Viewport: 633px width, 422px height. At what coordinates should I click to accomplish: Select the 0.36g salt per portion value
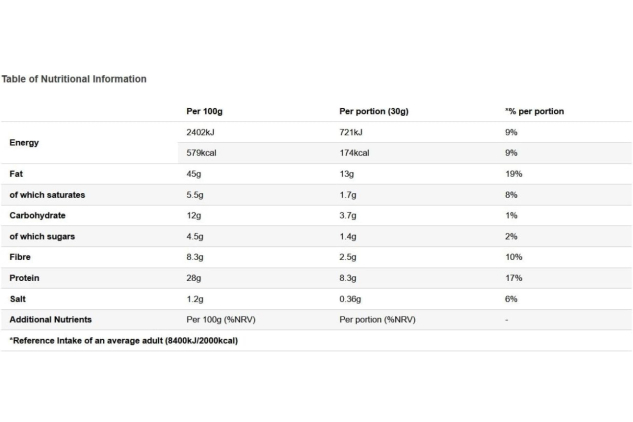pos(350,299)
